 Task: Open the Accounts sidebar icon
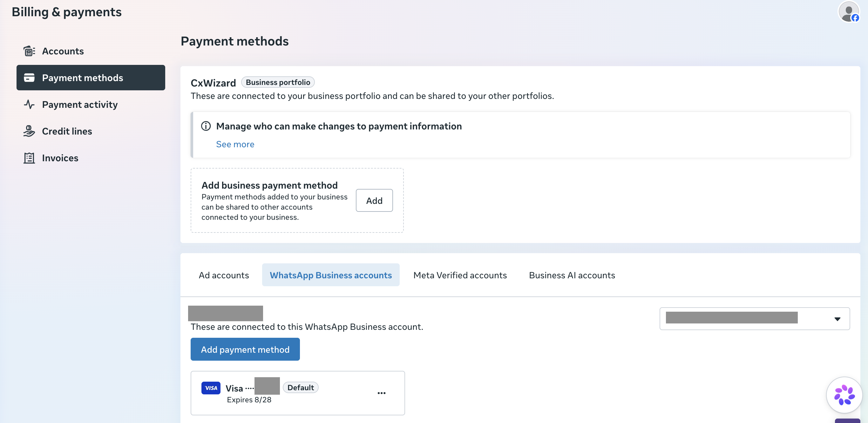tap(29, 51)
